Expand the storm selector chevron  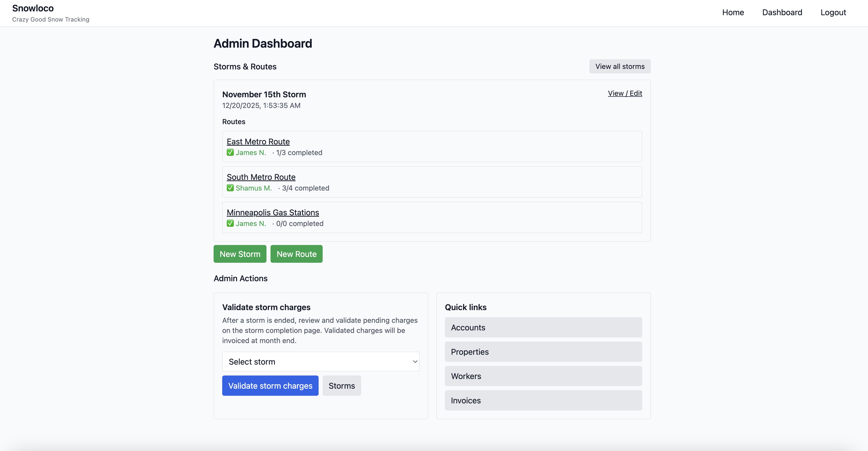click(x=415, y=361)
